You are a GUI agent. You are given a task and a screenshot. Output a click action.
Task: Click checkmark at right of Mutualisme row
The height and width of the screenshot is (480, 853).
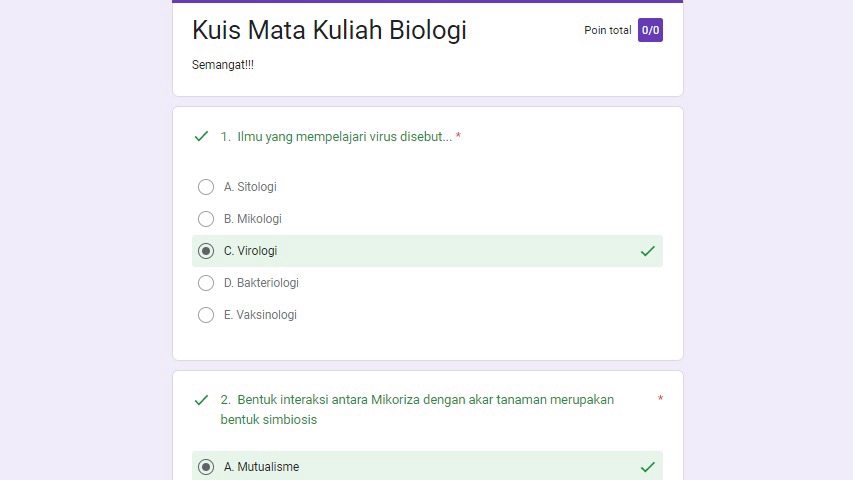647,467
